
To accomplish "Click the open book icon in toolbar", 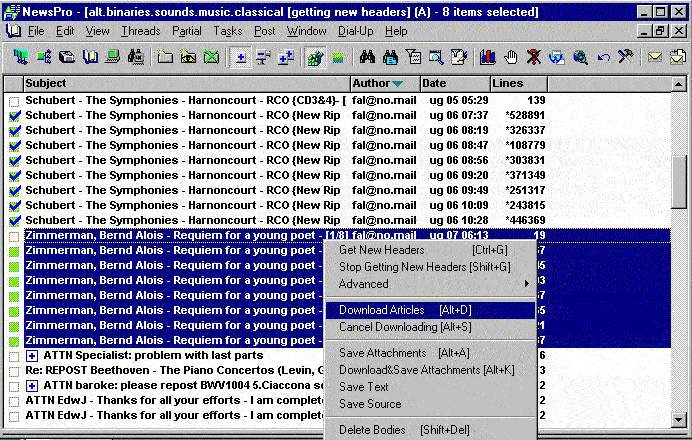I will (x=91, y=57).
